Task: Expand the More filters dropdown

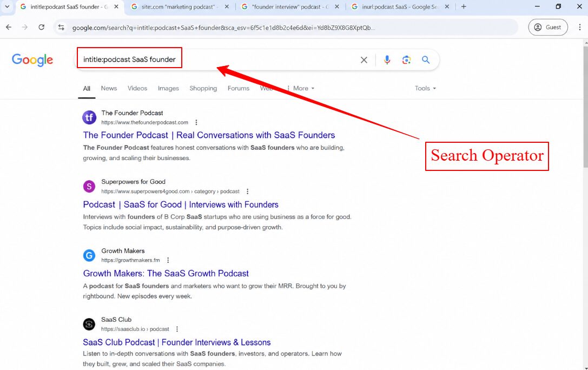Action: [300, 88]
